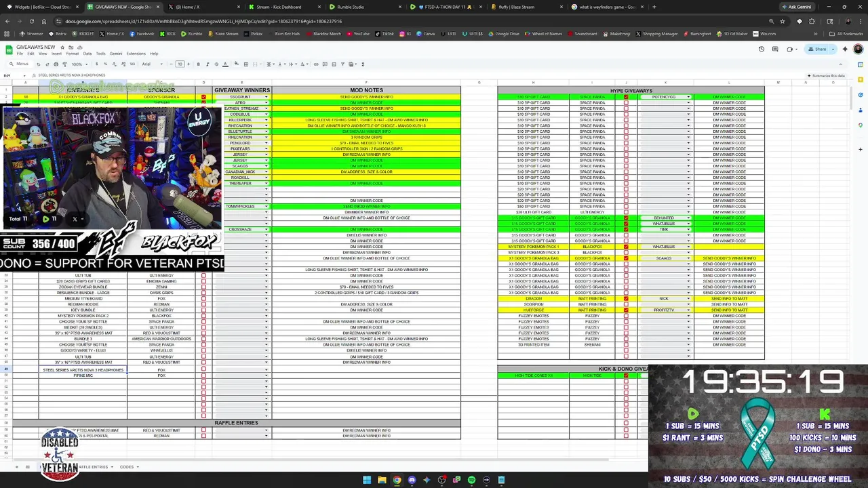Open the CROSSHAZE winner dropdown
Image resolution: width=868 pixels, height=488 pixels.
click(266, 230)
